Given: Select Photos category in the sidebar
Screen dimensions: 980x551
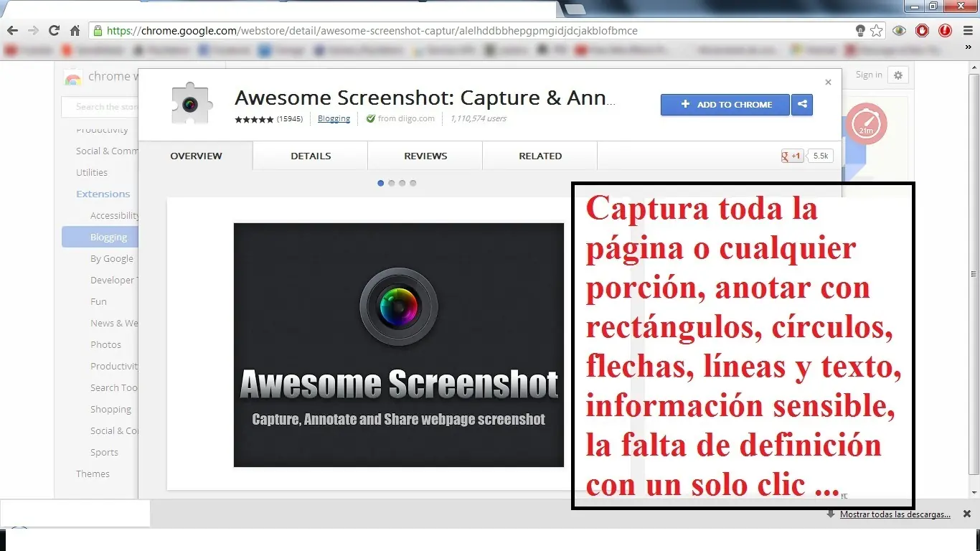Looking at the screenshot, I should coord(105,344).
